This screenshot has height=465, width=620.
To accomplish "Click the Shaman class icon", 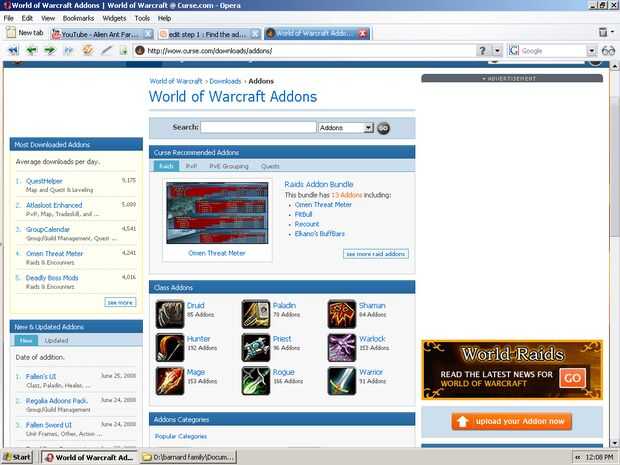I will 342,314.
